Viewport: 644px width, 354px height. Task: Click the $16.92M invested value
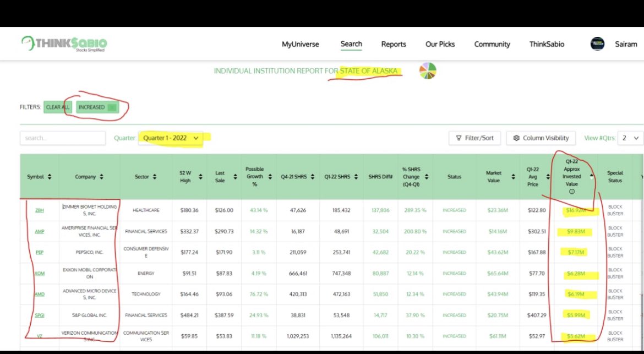(575, 210)
